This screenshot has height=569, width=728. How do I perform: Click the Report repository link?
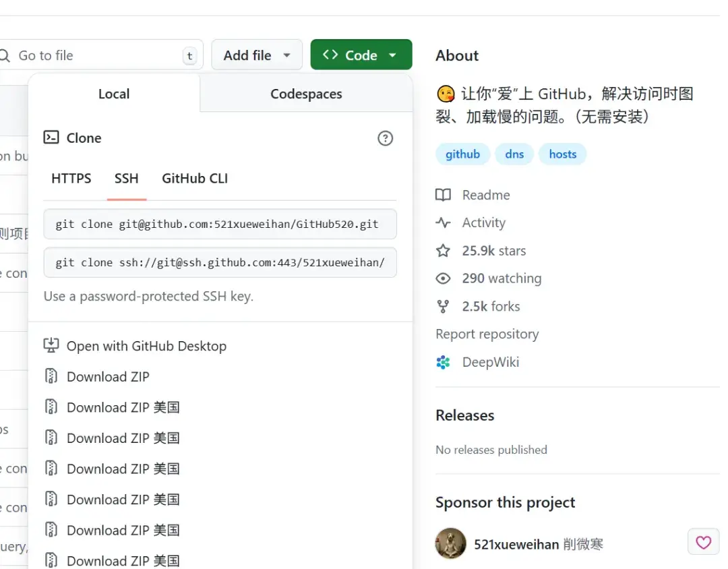click(x=487, y=334)
